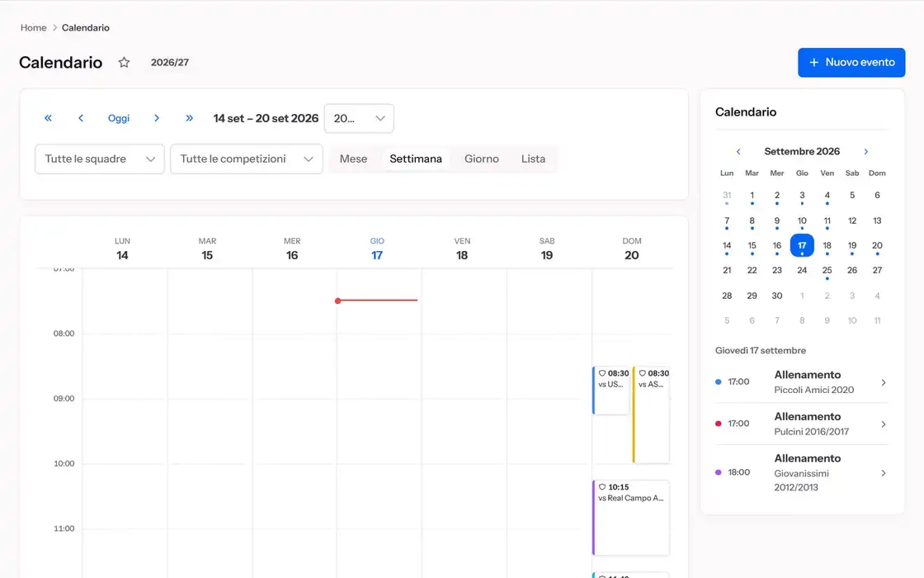
Task: Select 1 September in mini calendar
Action: click(752, 195)
